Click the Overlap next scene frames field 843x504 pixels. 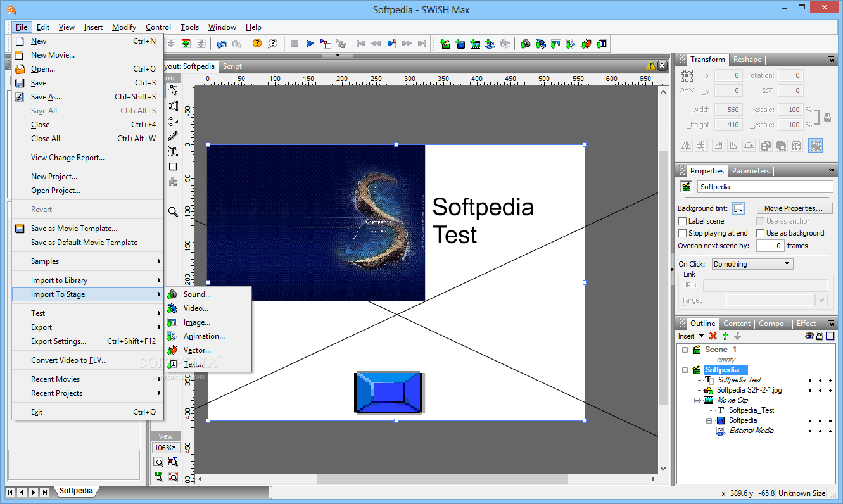click(770, 246)
